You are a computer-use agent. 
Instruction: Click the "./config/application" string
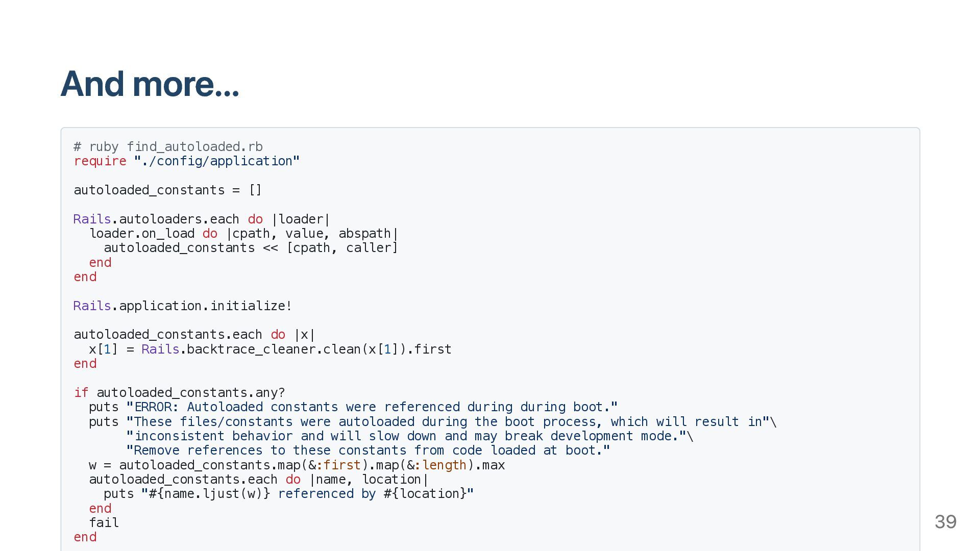(216, 161)
